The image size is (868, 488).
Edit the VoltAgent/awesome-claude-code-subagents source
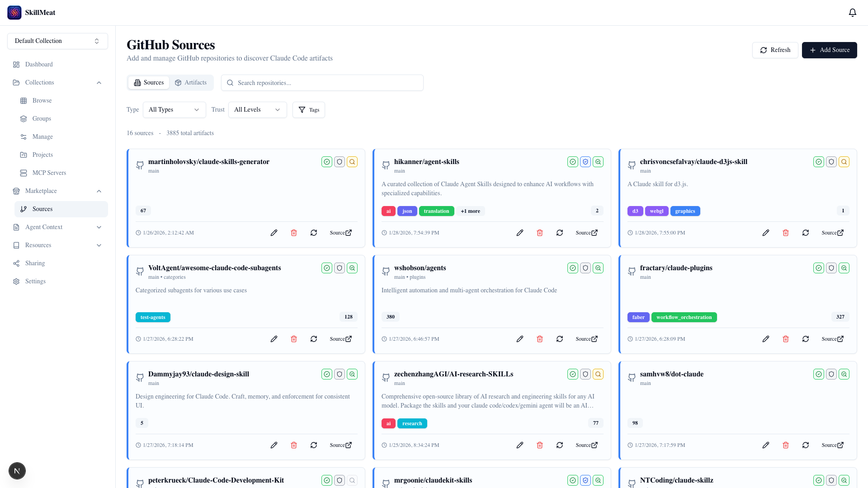point(274,339)
